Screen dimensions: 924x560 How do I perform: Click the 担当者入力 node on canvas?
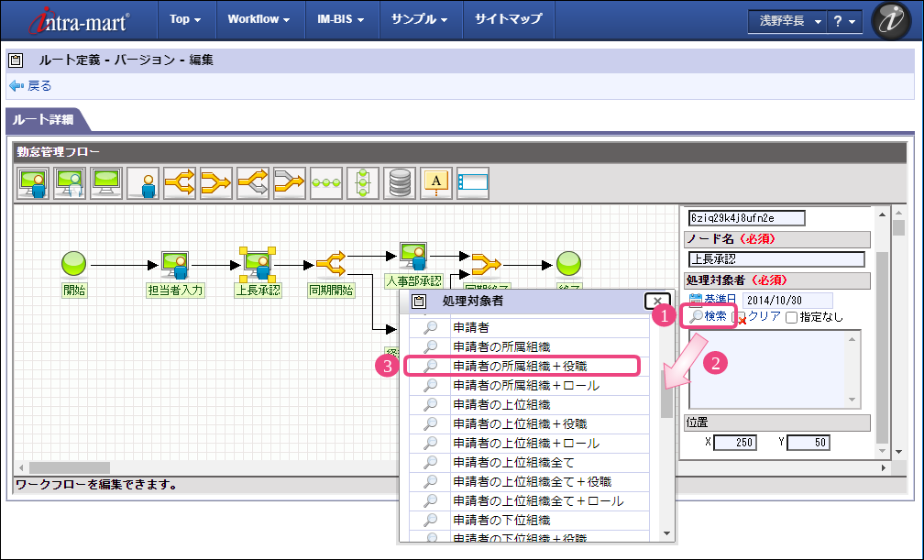175,265
